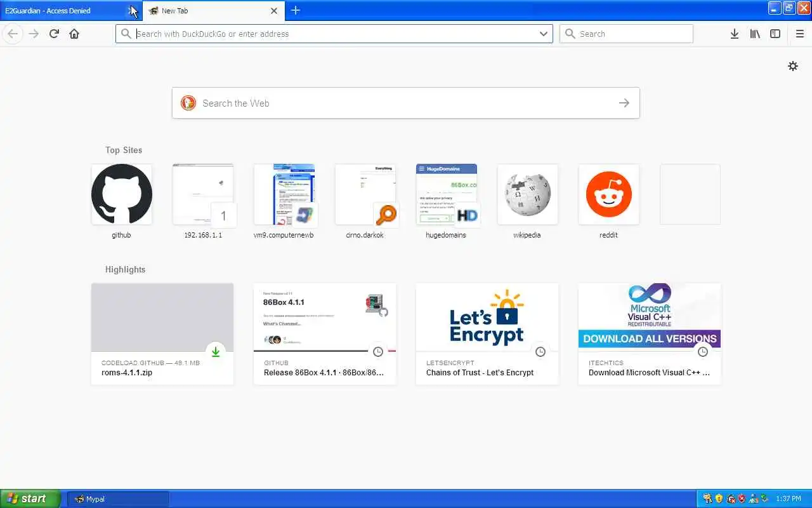
Task: Open roms-4.1.1.zip download highlight
Action: [x=162, y=334]
